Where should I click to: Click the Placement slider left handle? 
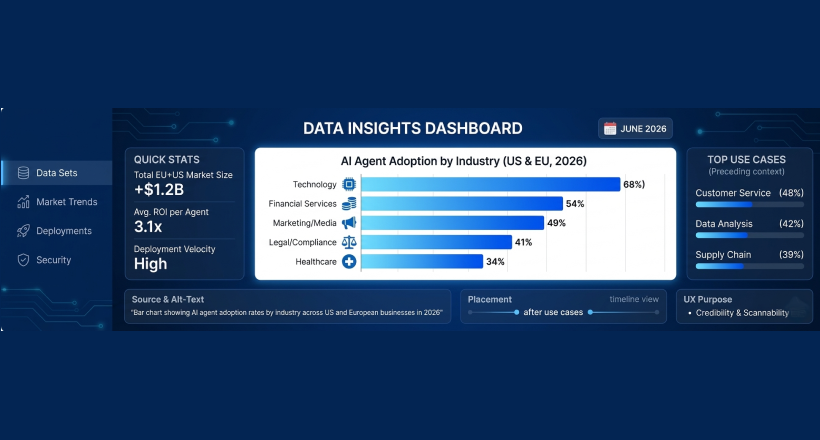coord(516,312)
